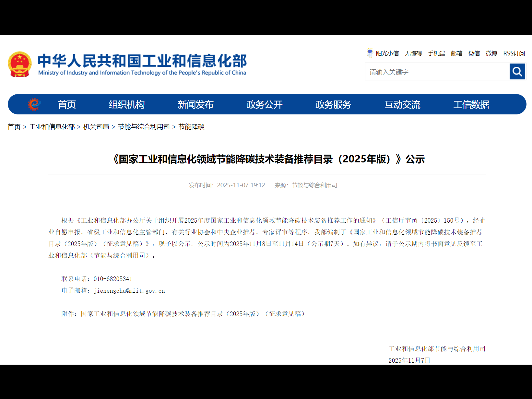The height and width of the screenshot is (399, 532).
Task: Click the search magnifier icon
Action: tap(517, 71)
